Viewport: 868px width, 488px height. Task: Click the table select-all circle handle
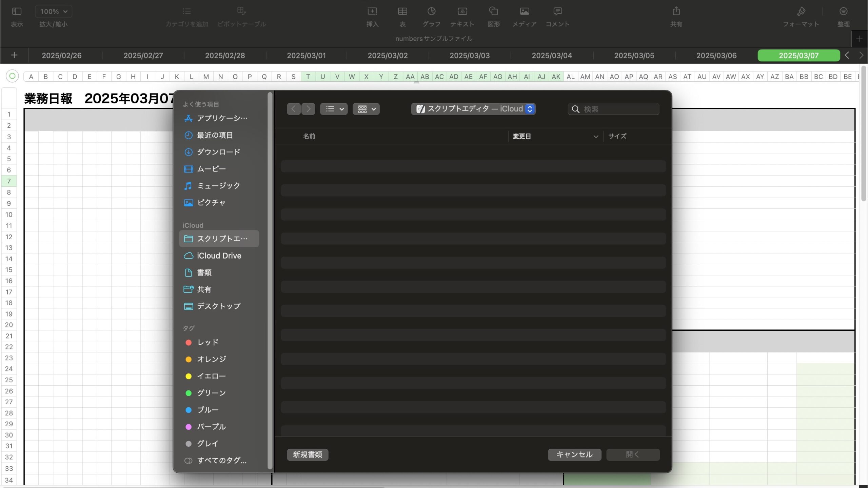pos(12,76)
